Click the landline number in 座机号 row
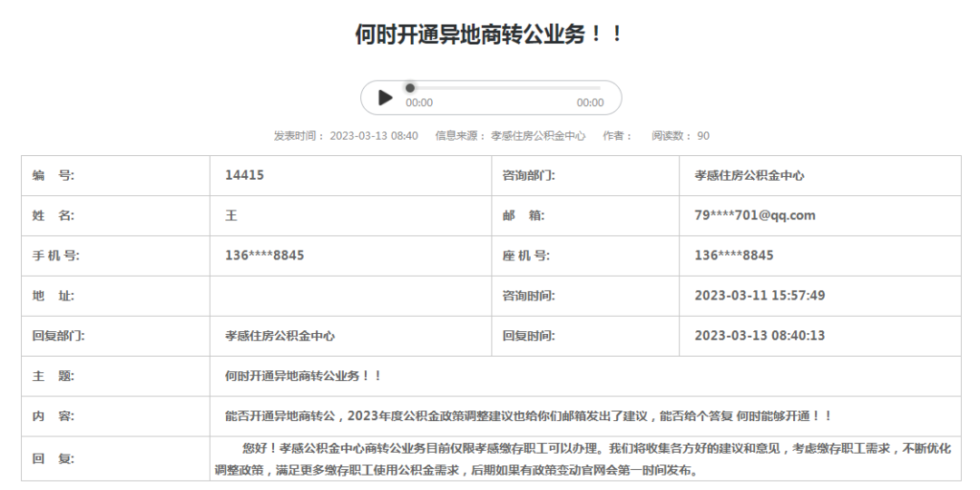Viewport: 980px width, 490px height. coord(733,255)
